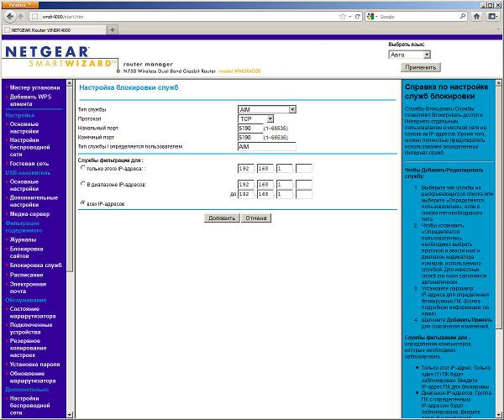Click the Home icon in toolbar
The image size is (504, 420).
point(476,17)
